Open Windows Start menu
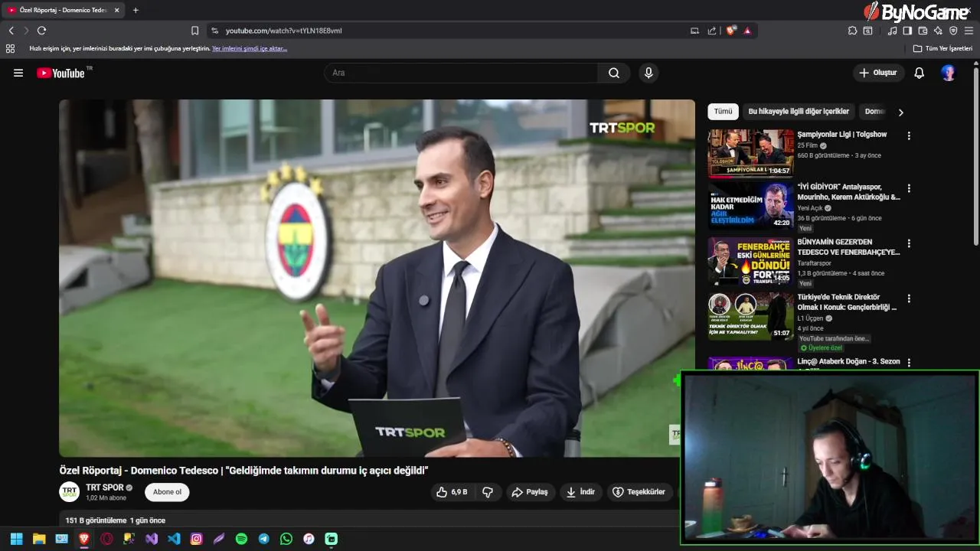Image resolution: width=980 pixels, height=551 pixels. click(16, 539)
